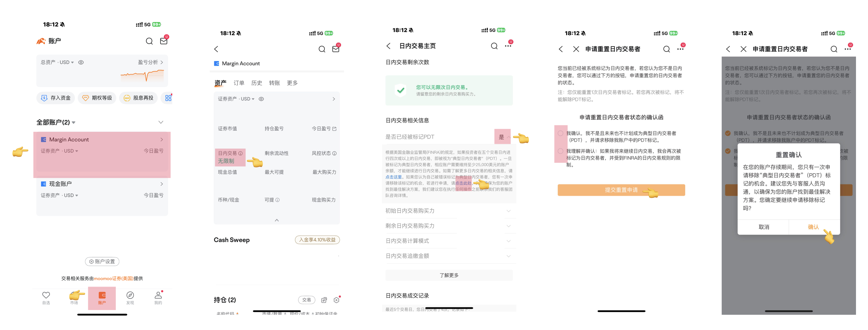The image size is (868, 330).
Task: Tap the X close icon on 申请重置日内交易者 page
Action: 576,49
